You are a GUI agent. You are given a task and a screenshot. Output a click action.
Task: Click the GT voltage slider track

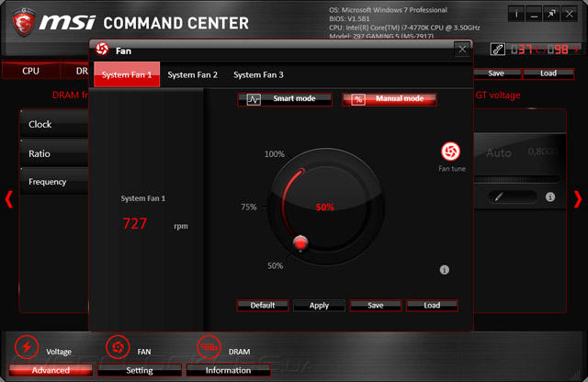tap(516, 179)
